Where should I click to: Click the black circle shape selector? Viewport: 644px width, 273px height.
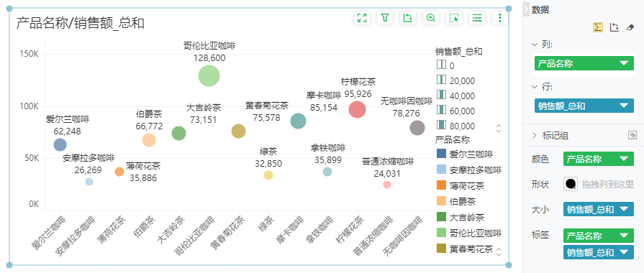click(571, 185)
